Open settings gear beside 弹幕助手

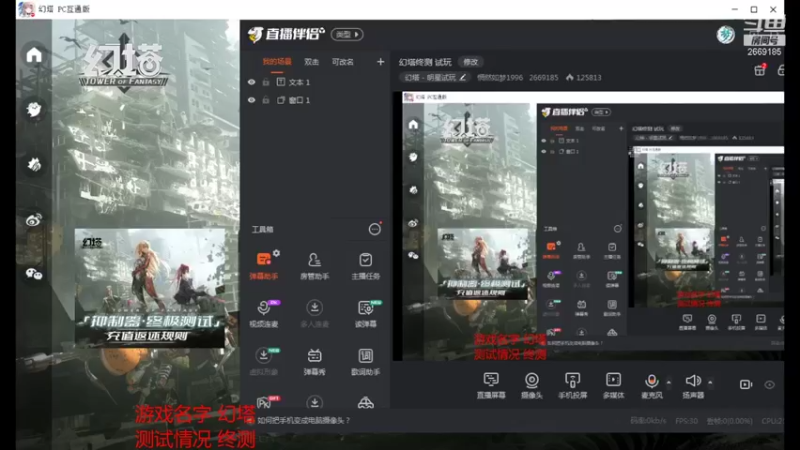click(276, 253)
